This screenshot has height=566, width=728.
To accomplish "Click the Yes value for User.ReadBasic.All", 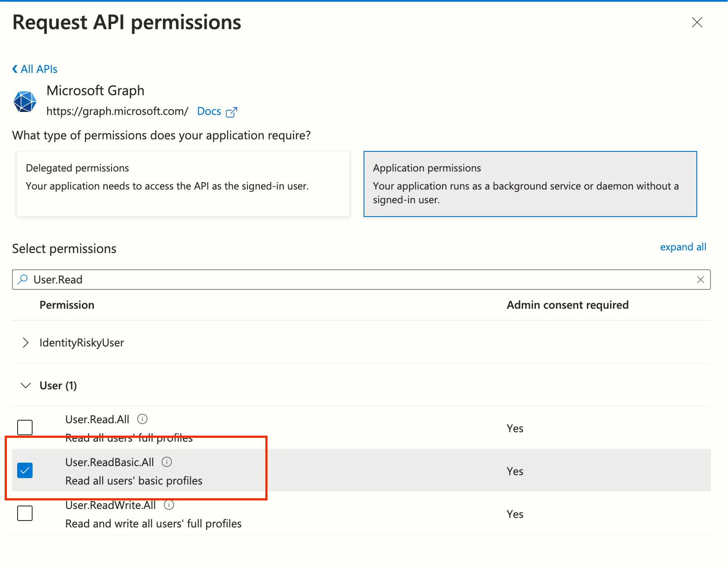I will point(515,471).
